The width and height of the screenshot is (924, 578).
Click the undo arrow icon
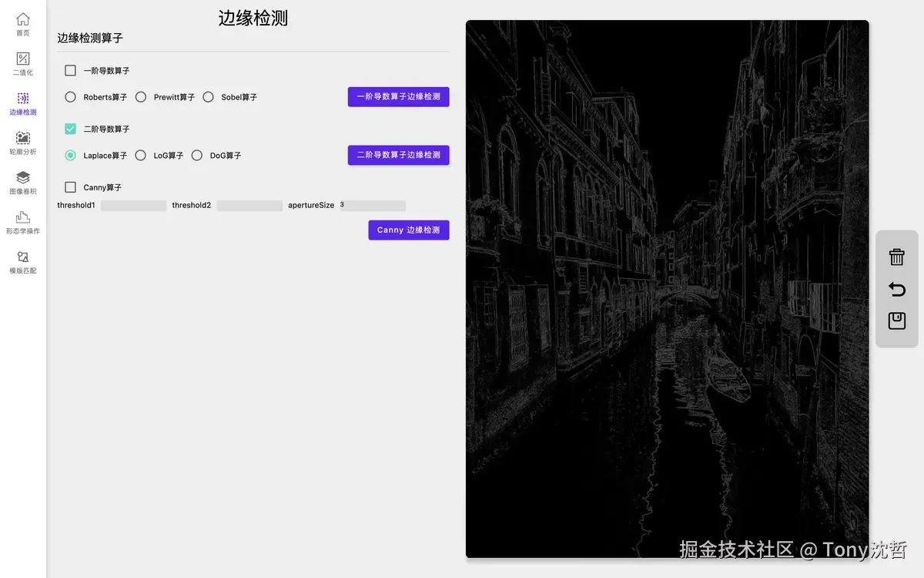coord(896,290)
